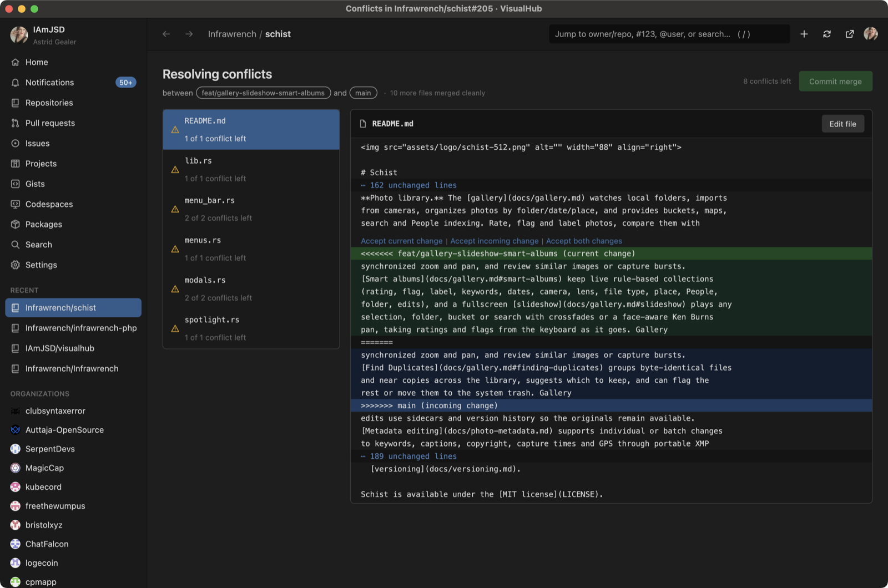888x588 pixels.
Task: Click the Packages box icon
Action: [16, 224]
